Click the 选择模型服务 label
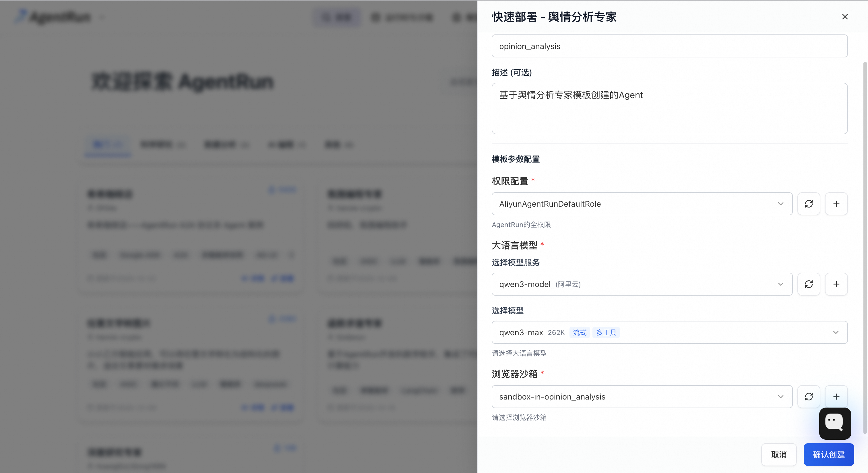The width and height of the screenshot is (868, 473). 516,262
